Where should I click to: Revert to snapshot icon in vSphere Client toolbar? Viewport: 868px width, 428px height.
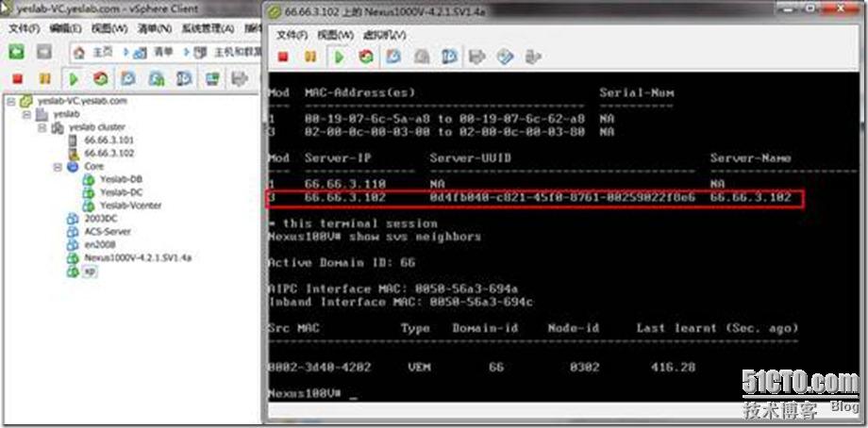click(156, 79)
